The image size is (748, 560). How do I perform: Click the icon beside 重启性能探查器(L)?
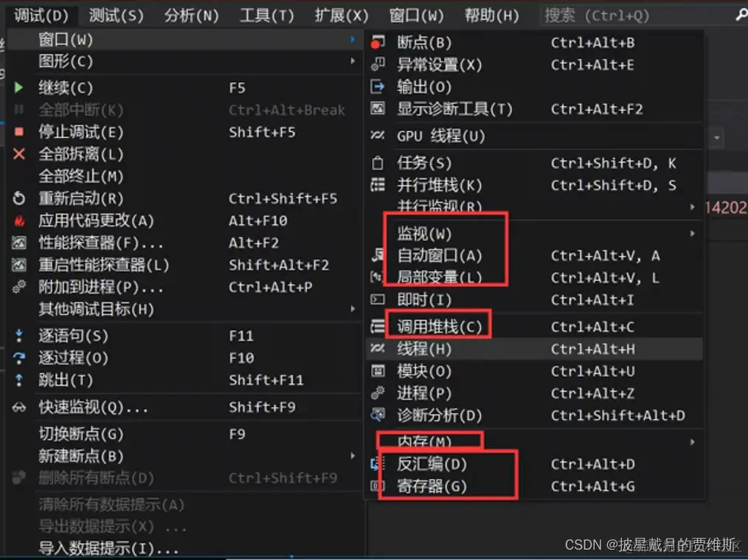pos(19,265)
